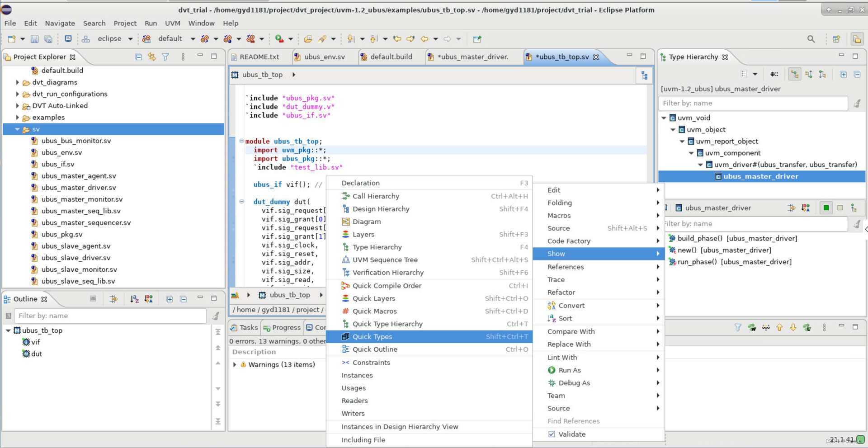
Task: Expand the dvt_diagrams folder
Action: point(17,82)
